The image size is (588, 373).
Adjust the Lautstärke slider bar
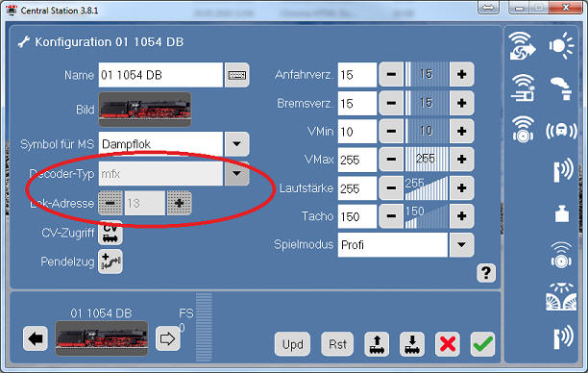click(x=427, y=188)
